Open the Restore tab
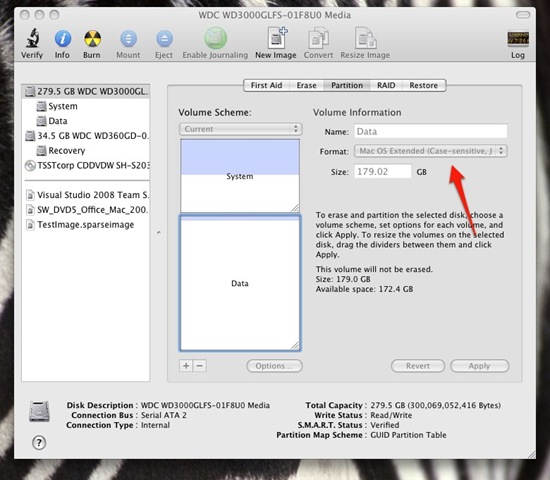 (423, 85)
